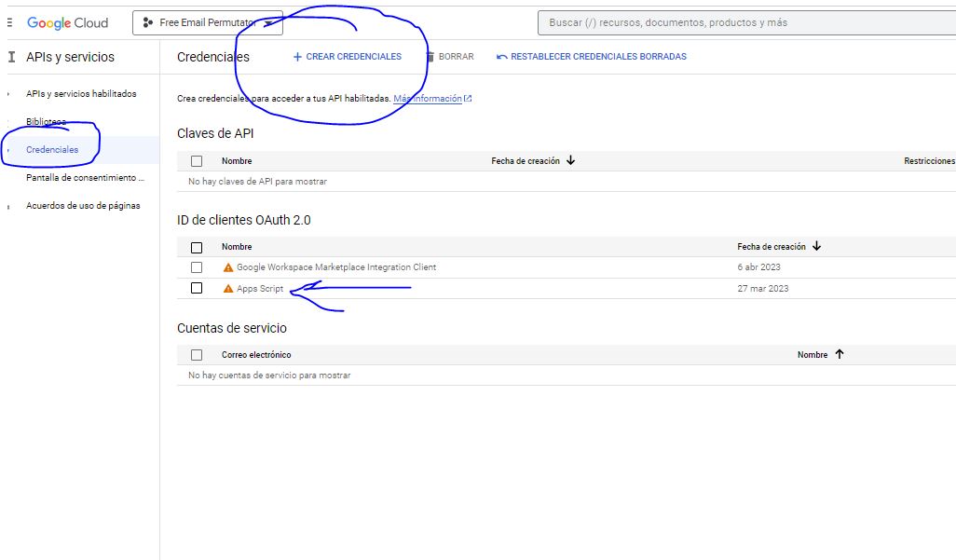Go to Biblioteca in sidebar

point(46,121)
